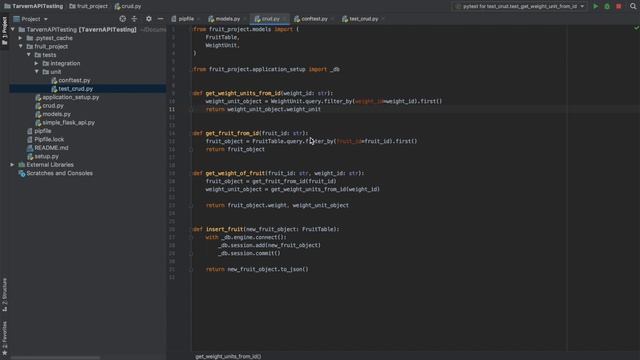Open setup.py in the project tree

[x=46, y=156]
